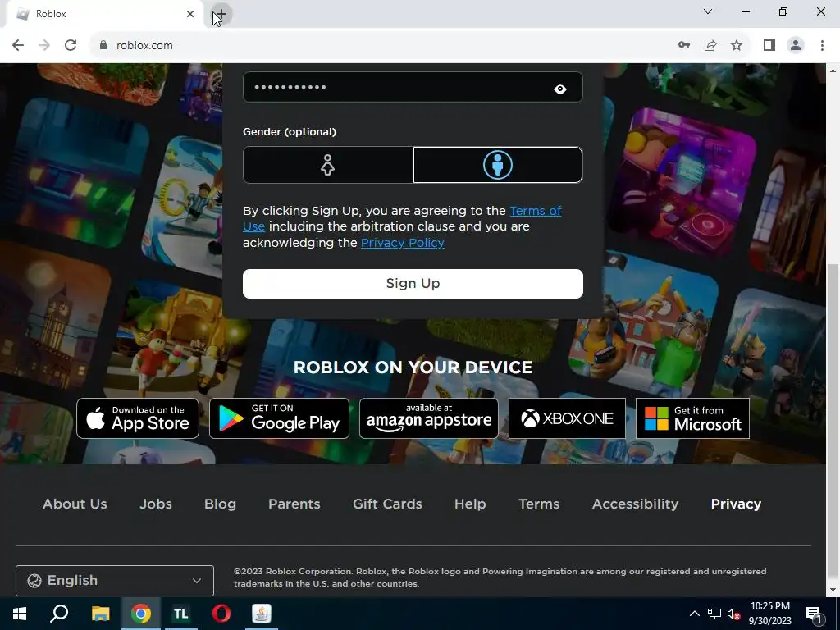Open saved passwords key icon
Viewport: 840px width, 630px height.
(684, 46)
